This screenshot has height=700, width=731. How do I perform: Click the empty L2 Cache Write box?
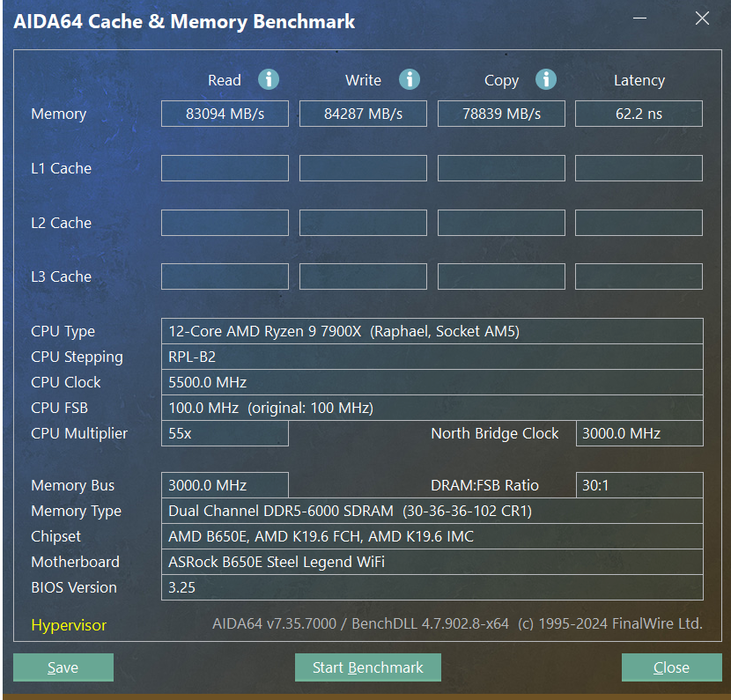click(x=363, y=223)
